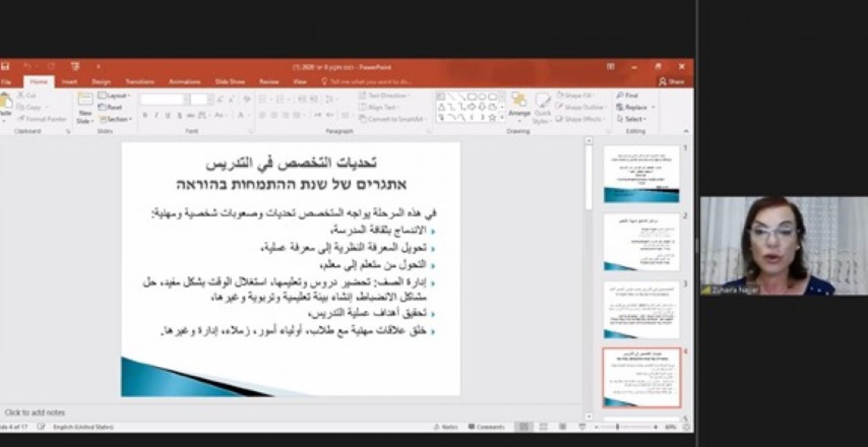Screen dimensions: 868x447
Task: Open the Insert ribbon tab
Action: (70, 82)
